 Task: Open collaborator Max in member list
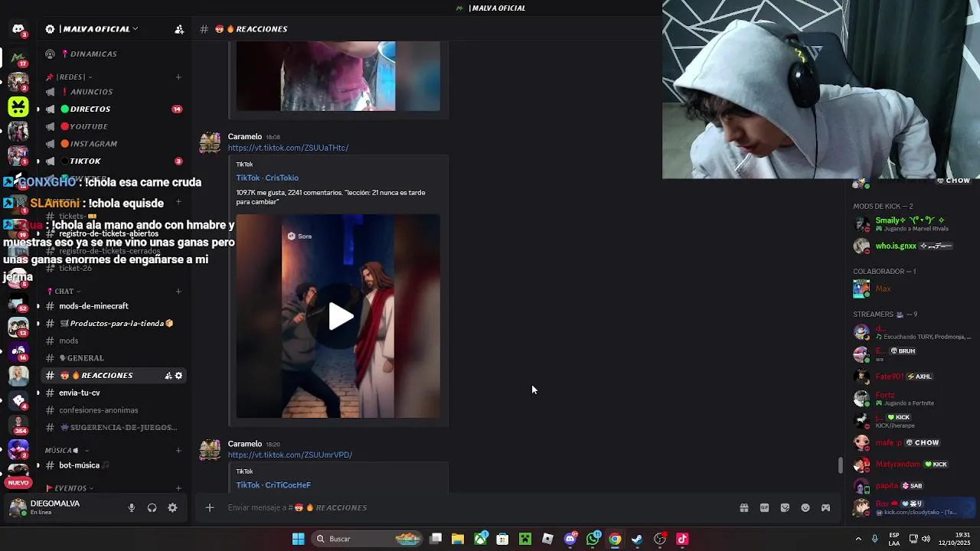coord(913,289)
